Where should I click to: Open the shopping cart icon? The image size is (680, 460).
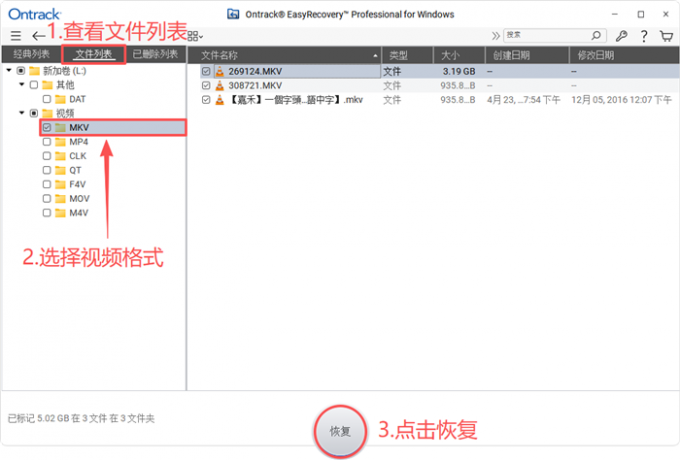pos(666,36)
